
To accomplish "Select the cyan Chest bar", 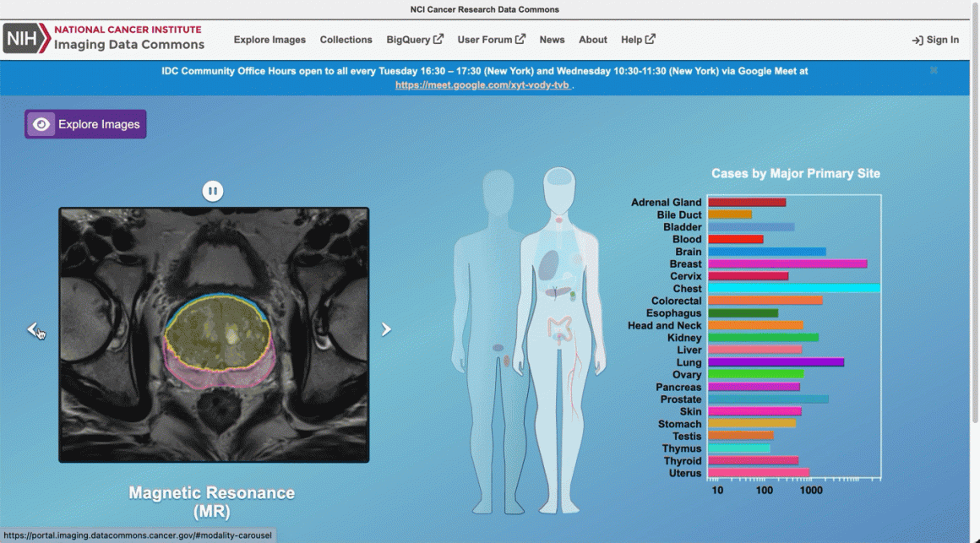I will coord(794,289).
